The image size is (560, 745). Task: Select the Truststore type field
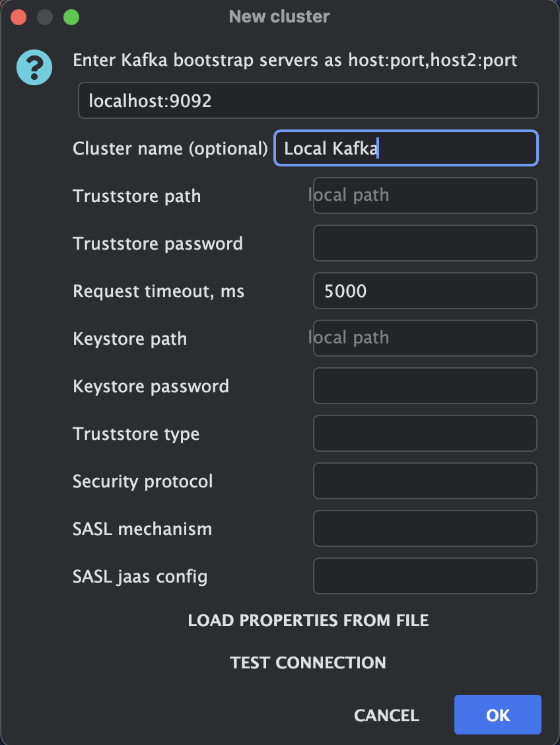[425, 433]
